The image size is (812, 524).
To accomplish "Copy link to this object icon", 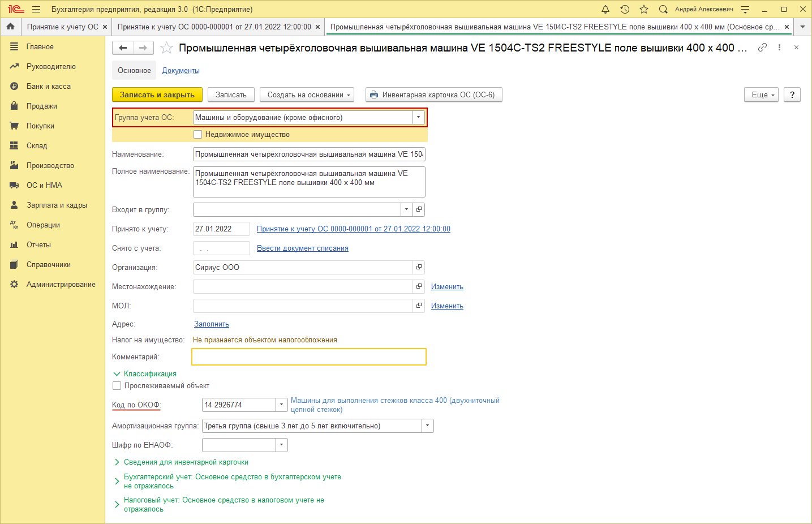I will [762, 48].
